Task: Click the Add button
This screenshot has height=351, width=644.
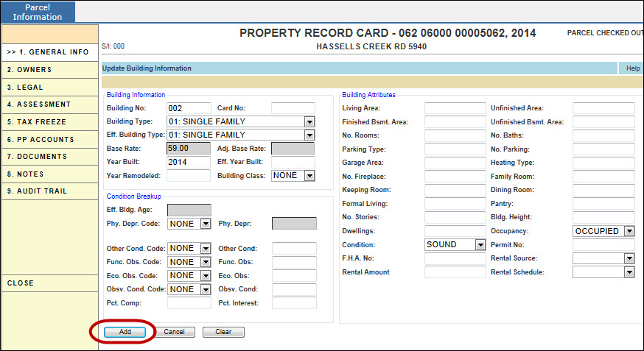Action: [x=125, y=332]
